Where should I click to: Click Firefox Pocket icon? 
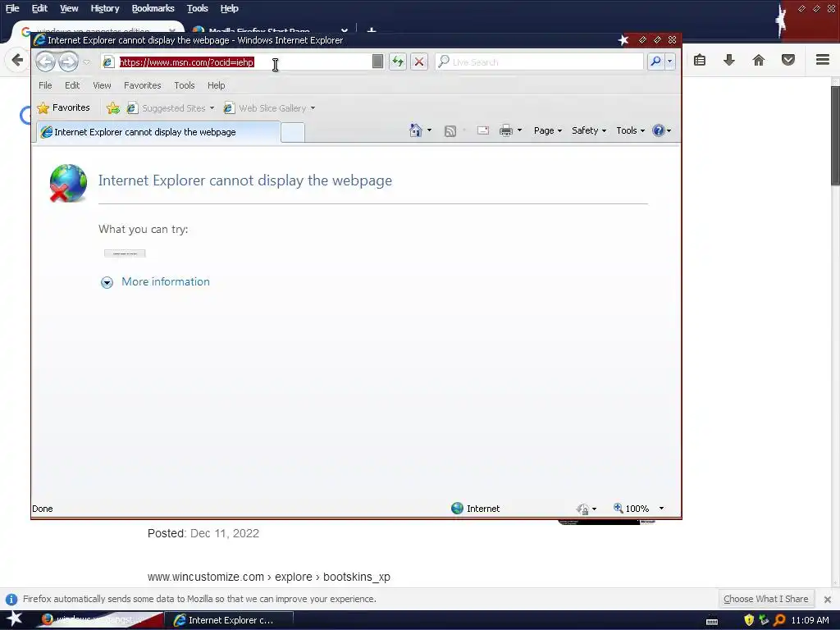point(788,60)
